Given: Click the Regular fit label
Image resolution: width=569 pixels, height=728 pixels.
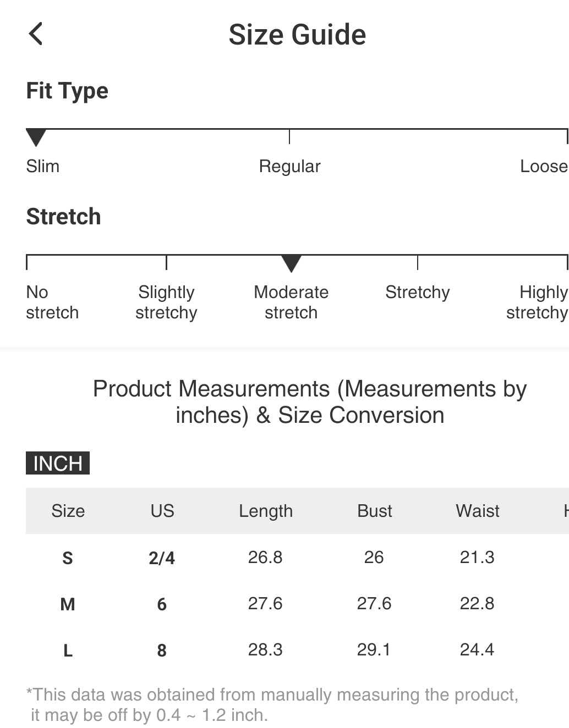Looking at the screenshot, I should click(x=289, y=166).
